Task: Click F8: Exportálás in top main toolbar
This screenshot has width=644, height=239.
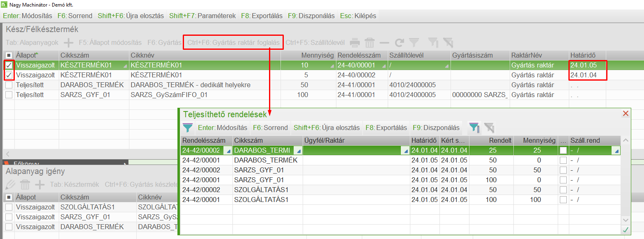Action: click(262, 16)
